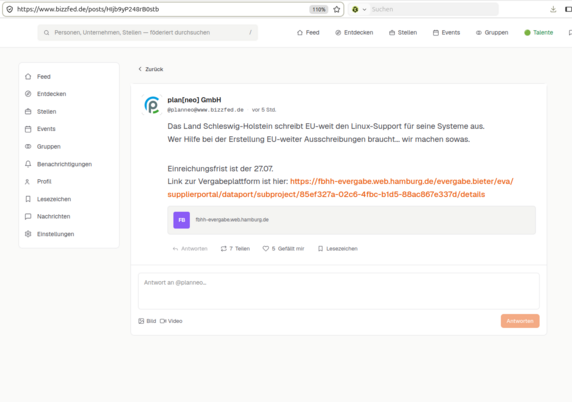Click the browser URL address field
This screenshot has width=572, height=402.
[161, 9]
